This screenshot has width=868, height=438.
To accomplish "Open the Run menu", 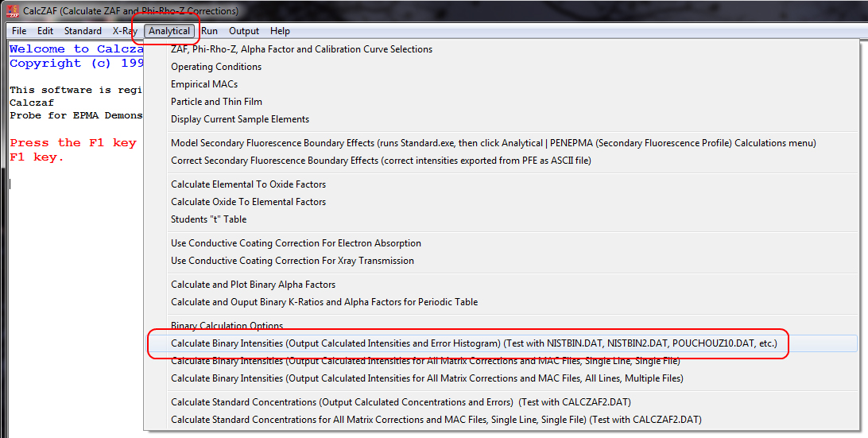I will tap(209, 31).
